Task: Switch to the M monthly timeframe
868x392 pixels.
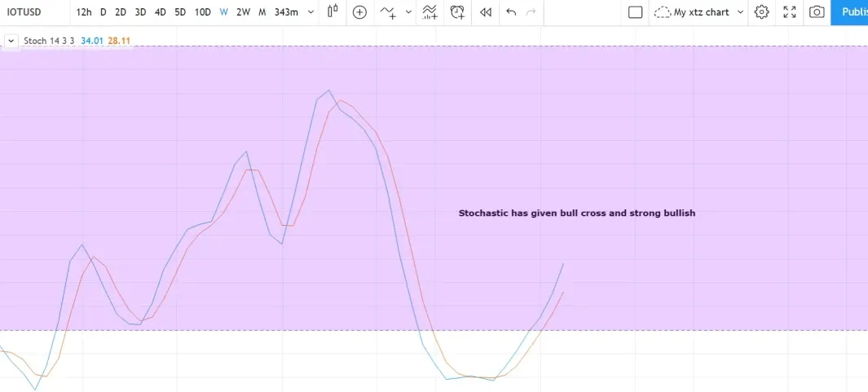Action: pos(262,12)
